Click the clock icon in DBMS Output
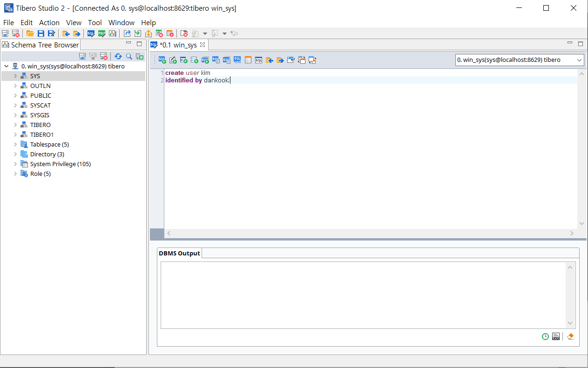The width and height of the screenshot is (588, 368). [545, 336]
